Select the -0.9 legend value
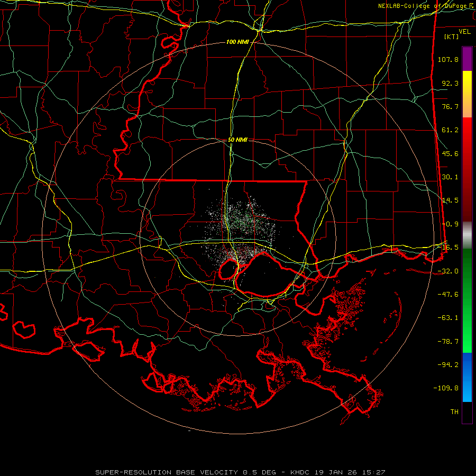 (450, 224)
